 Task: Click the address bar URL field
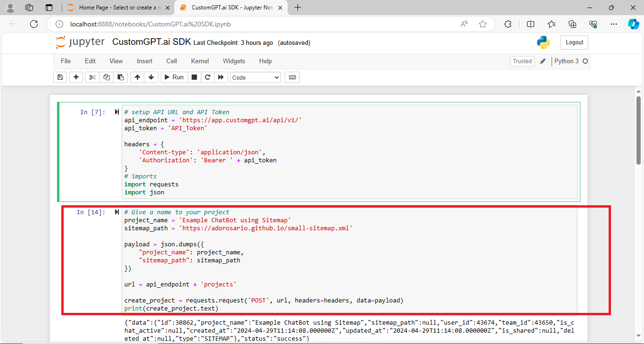[x=189, y=24]
